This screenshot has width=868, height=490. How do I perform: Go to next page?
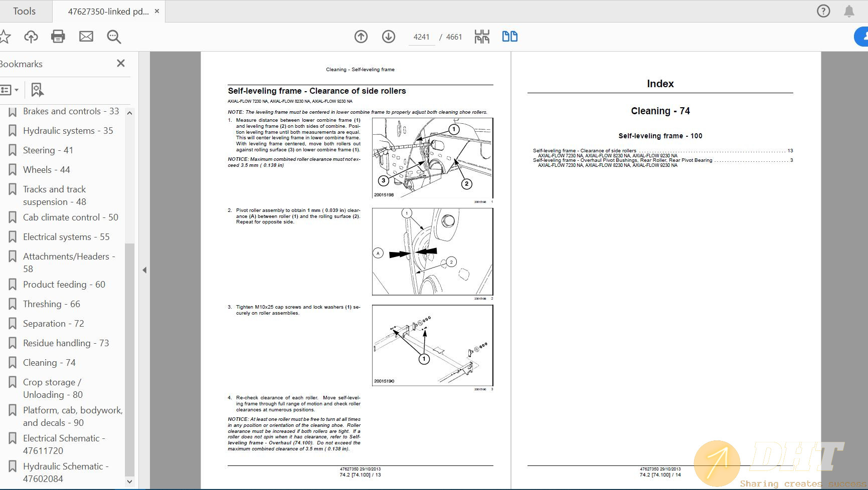389,37
